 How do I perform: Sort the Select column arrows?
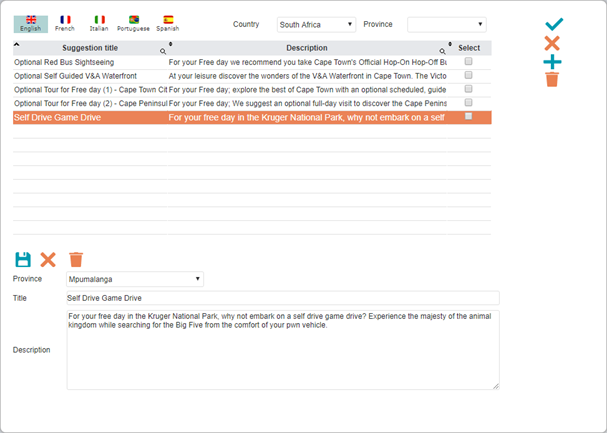tap(450, 44)
